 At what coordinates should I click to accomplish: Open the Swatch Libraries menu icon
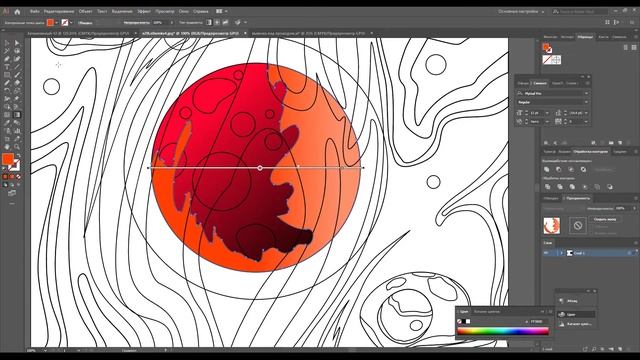(547, 142)
